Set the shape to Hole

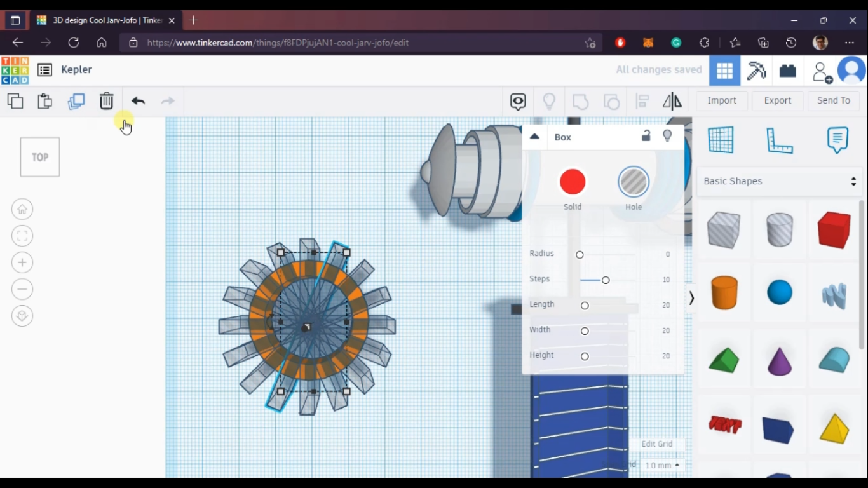pyautogui.click(x=634, y=182)
